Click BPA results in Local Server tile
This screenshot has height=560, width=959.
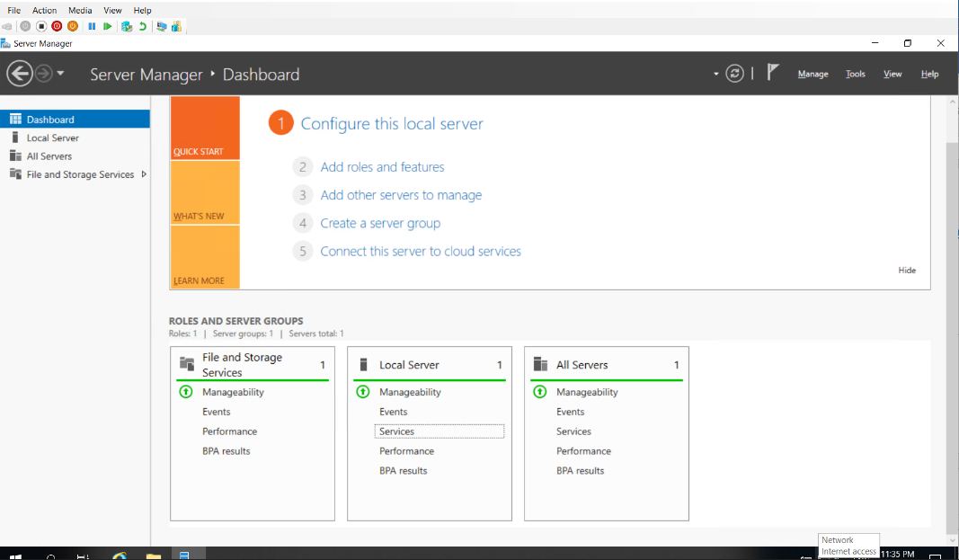click(403, 471)
